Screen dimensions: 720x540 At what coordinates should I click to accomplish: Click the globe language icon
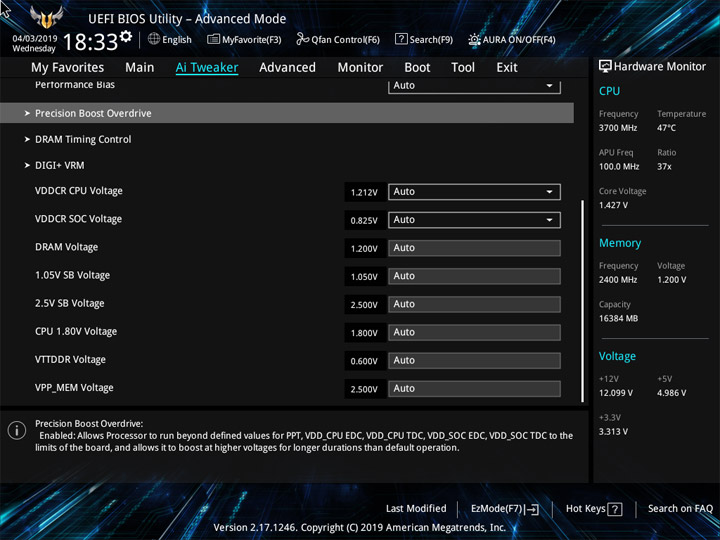(154, 39)
